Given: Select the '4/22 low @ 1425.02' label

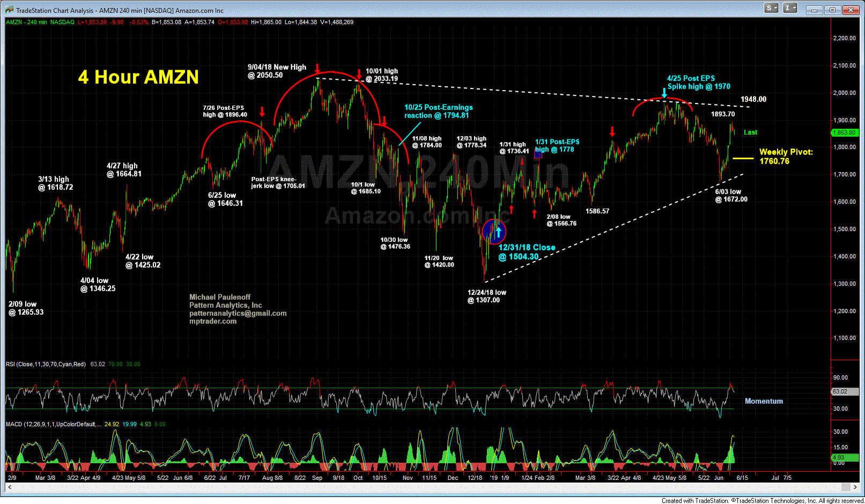Looking at the screenshot, I should pos(143,261).
